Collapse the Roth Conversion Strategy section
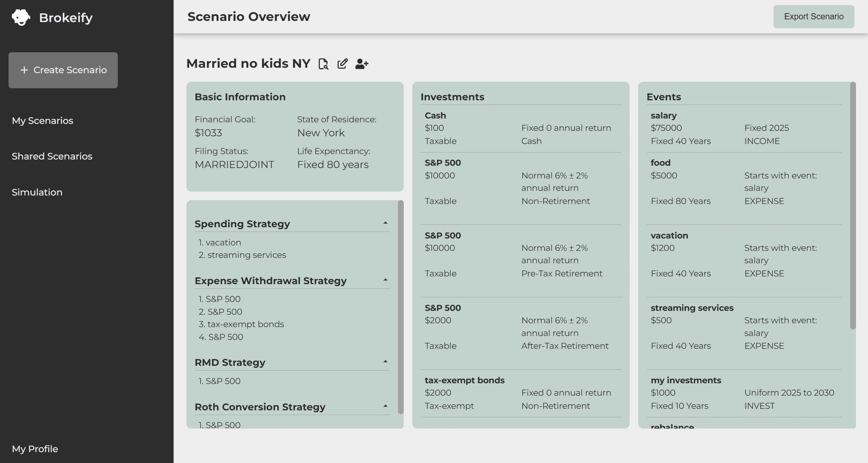Image resolution: width=868 pixels, height=463 pixels. click(x=385, y=406)
